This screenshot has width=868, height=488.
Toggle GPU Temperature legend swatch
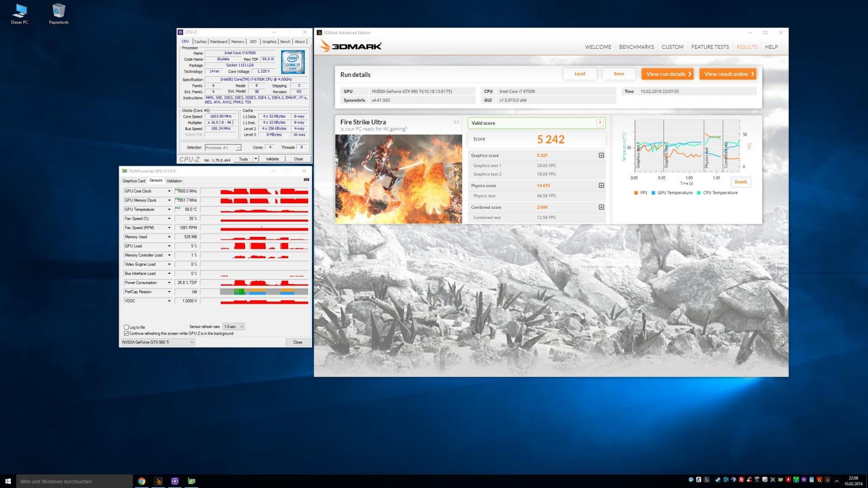[653, 192]
